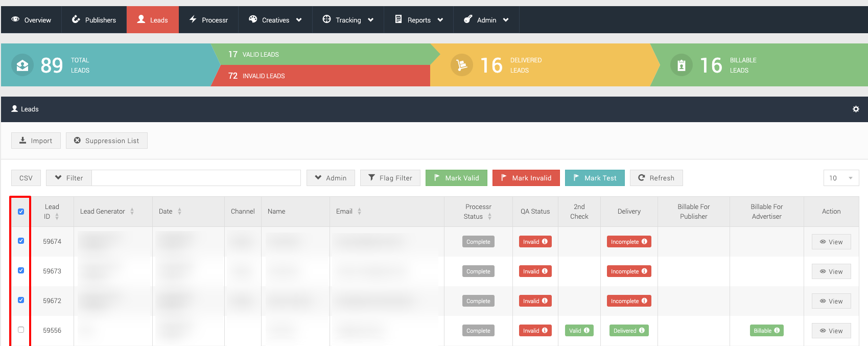Open the Reports menu in top navigation
868x346 pixels.
[x=418, y=20]
